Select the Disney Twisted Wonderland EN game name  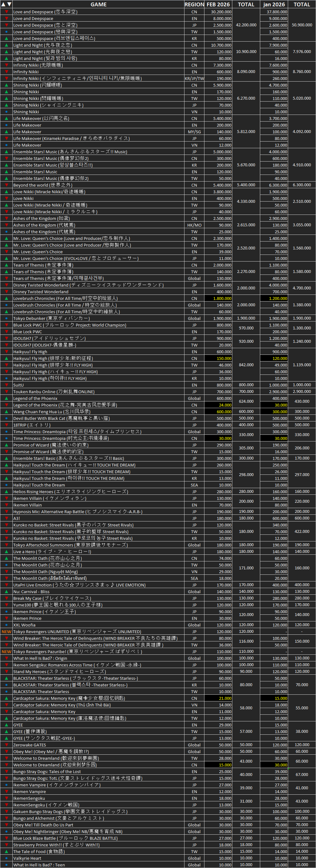tap(41, 292)
